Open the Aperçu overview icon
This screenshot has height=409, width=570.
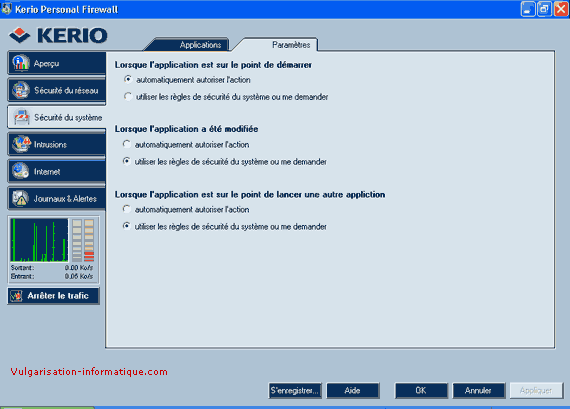click(21, 63)
